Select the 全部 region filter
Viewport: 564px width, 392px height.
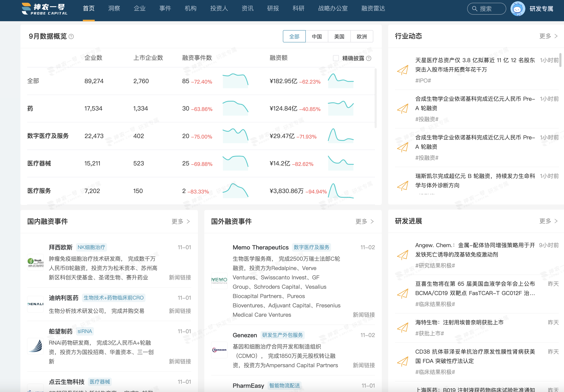[x=294, y=36]
